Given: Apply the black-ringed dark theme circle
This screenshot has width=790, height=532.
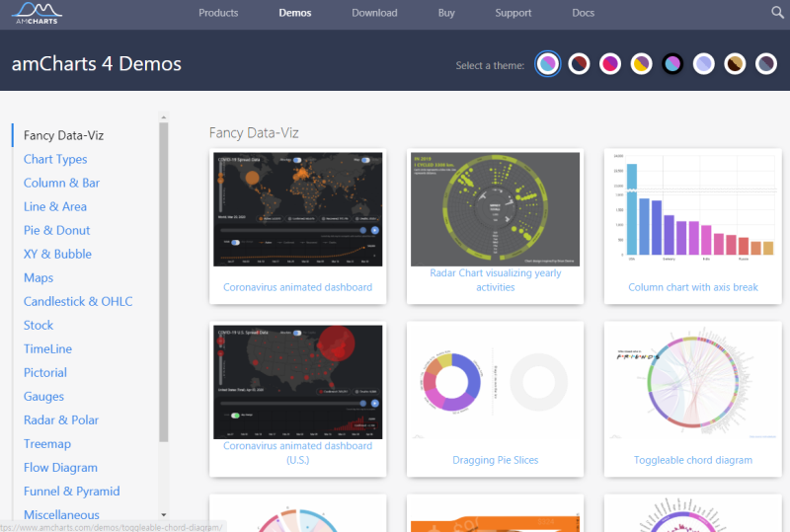Looking at the screenshot, I should 672,64.
